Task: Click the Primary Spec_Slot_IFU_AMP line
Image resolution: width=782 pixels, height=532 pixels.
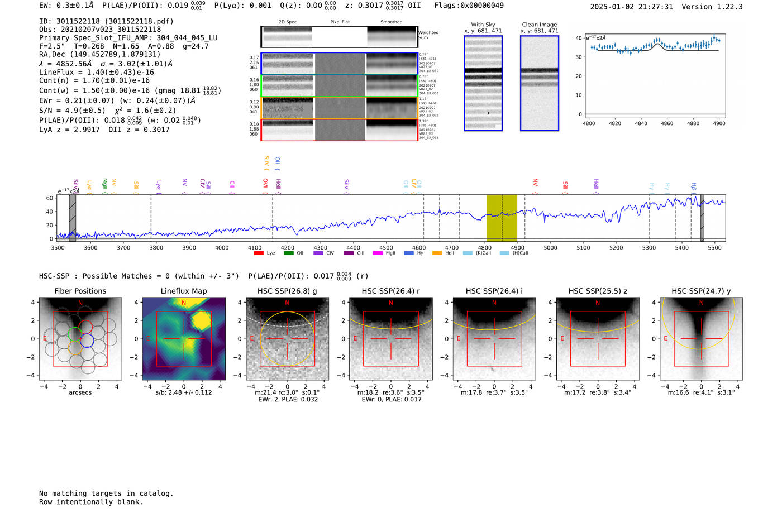Action: click(x=128, y=38)
